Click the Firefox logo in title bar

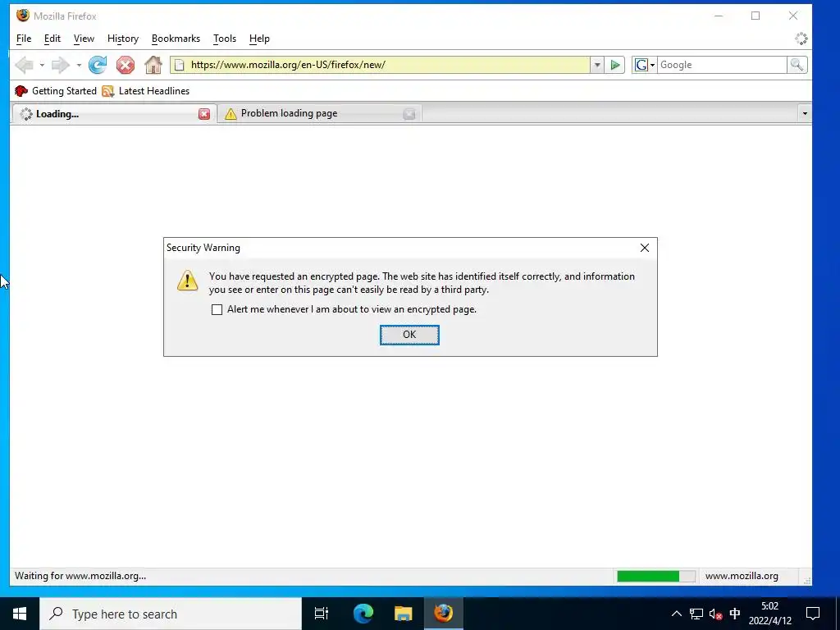coord(22,16)
